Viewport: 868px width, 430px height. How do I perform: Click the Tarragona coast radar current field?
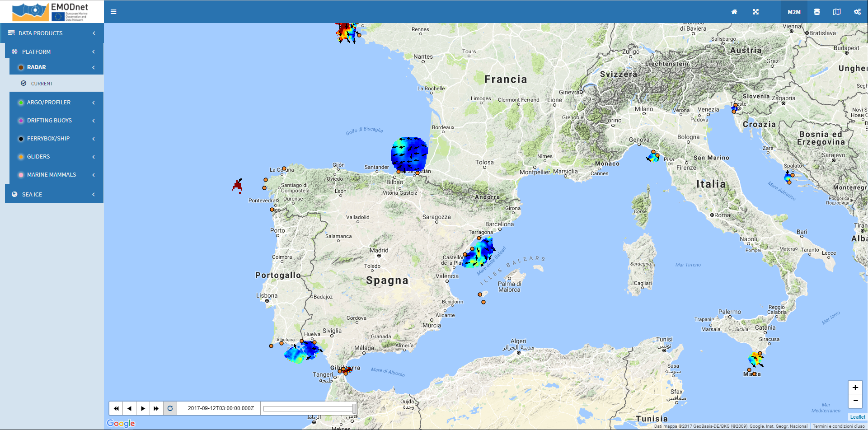click(479, 252)
